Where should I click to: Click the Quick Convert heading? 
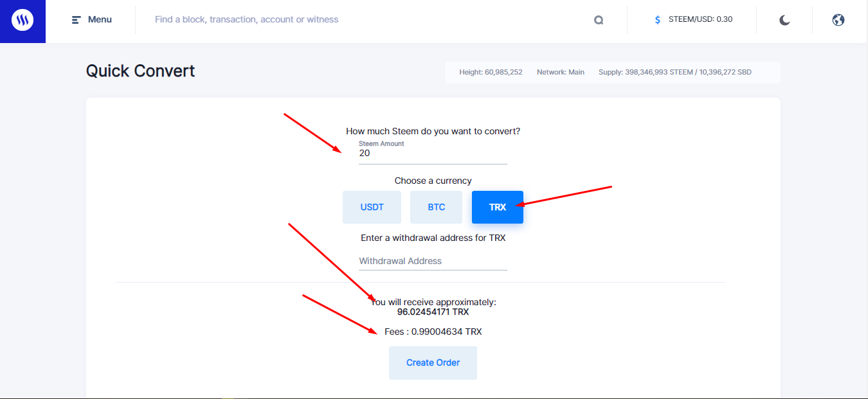pos(140,71)
